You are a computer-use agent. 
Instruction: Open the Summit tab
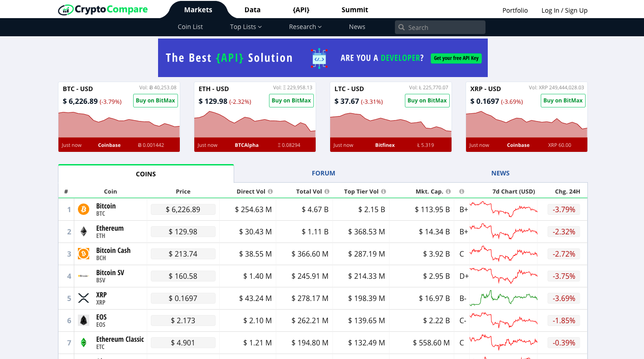pos(355,10)
